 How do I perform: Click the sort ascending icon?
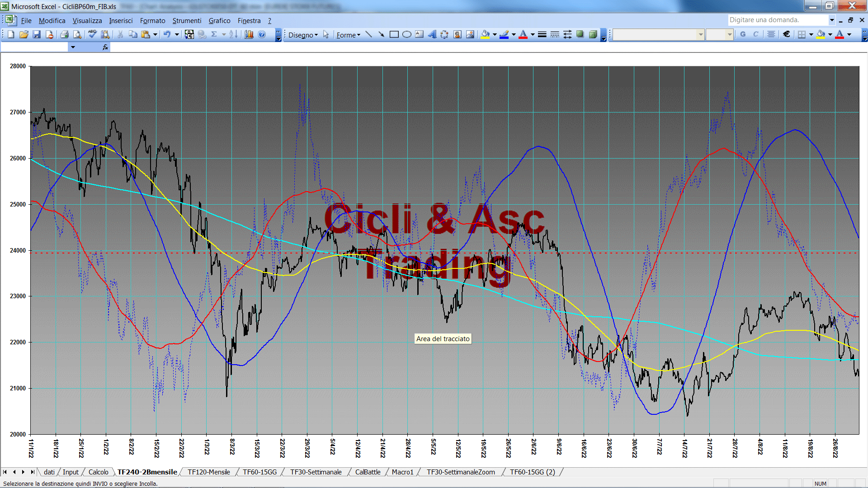(233, 34)
